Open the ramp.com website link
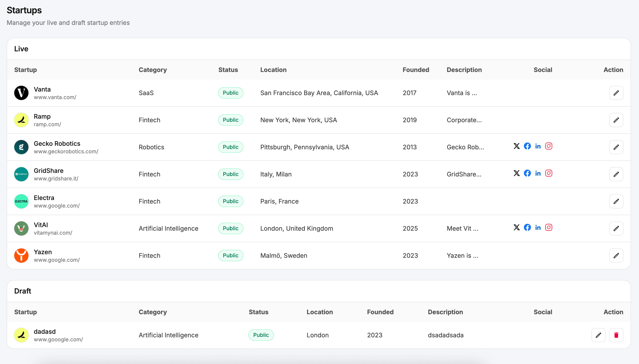This screenshot has width=639, height=364. tap(47, 124)
